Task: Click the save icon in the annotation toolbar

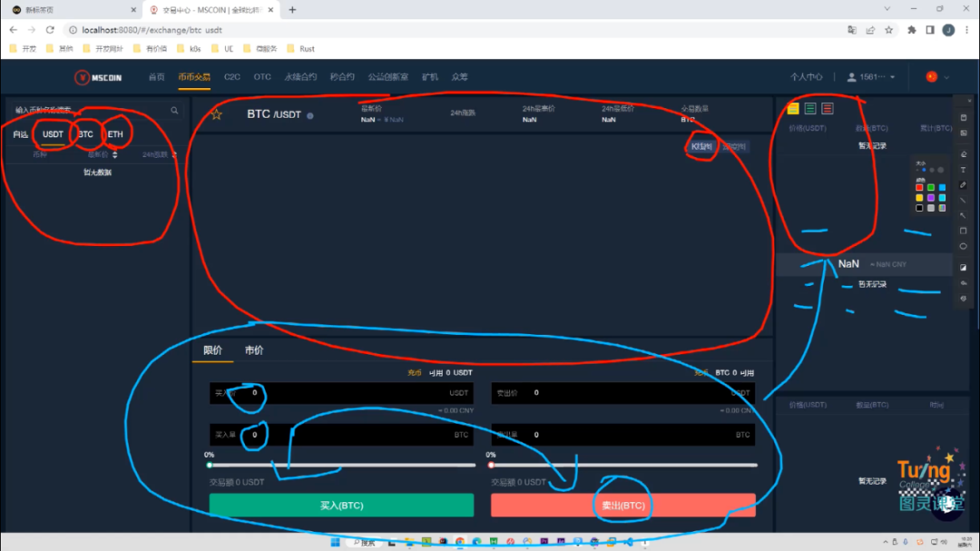Action: pyautogui.click(x=963, y=118)
